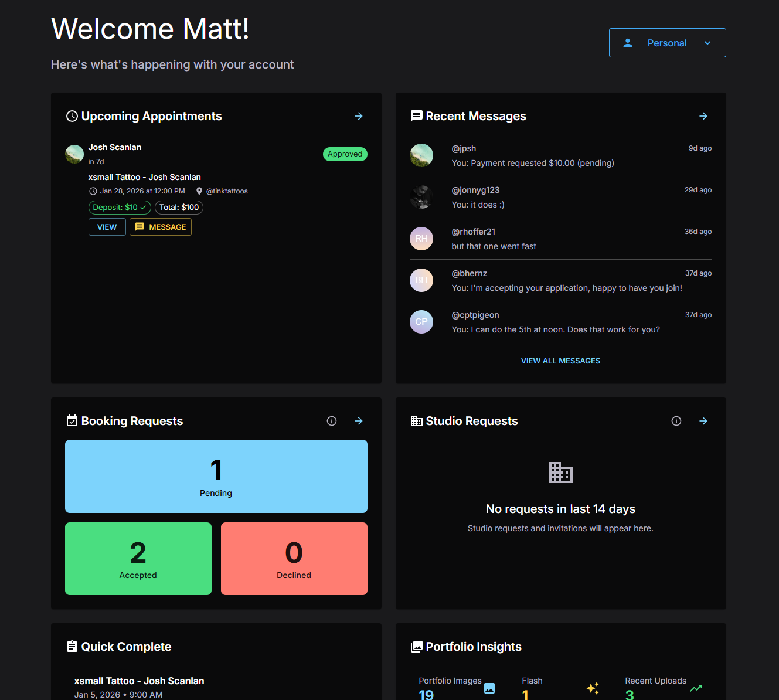Click the @jpsh conversation avatar

tap(421, 155)
